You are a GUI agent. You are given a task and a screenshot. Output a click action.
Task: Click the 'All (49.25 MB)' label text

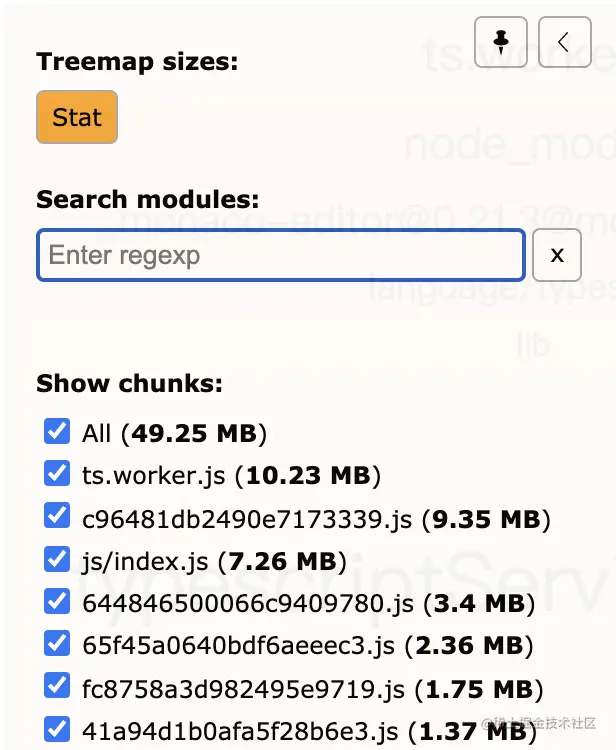point(174,433)
